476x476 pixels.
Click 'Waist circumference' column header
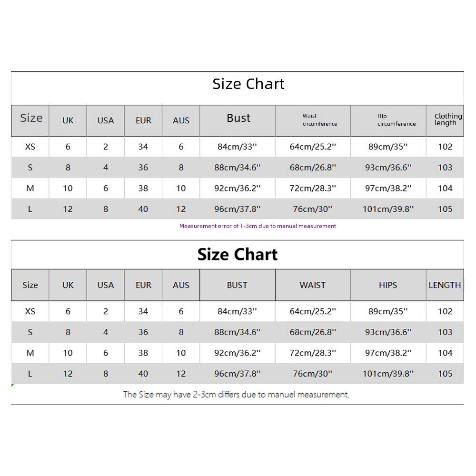313,120
